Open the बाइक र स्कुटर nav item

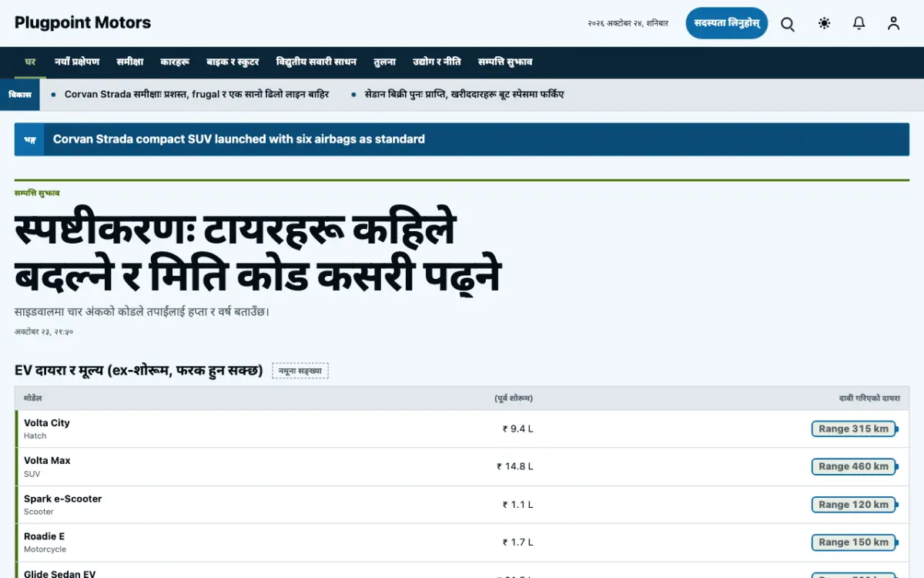[233, 62]
